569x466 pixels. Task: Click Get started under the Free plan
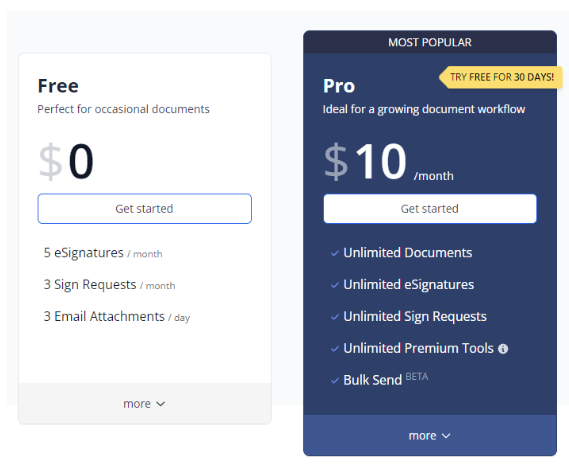point(144,209)
